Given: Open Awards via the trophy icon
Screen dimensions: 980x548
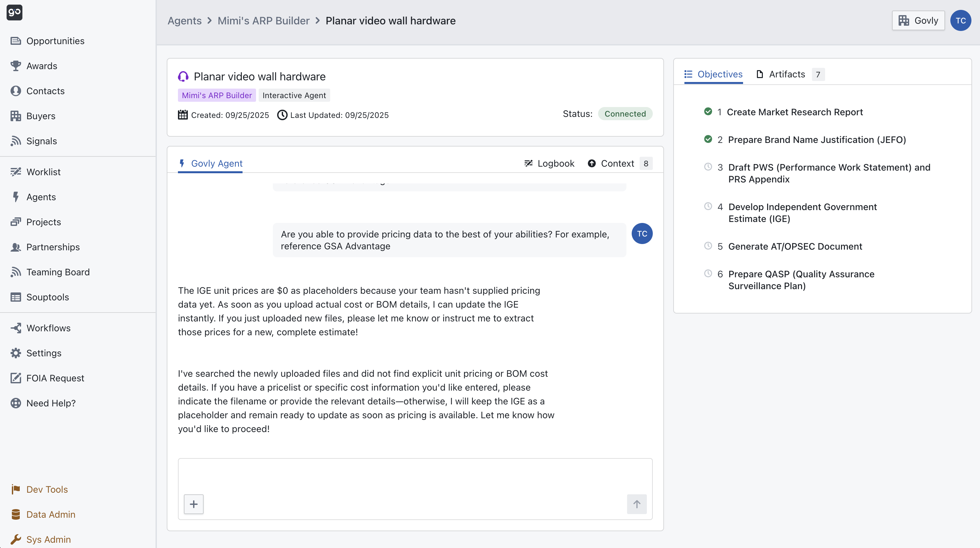Looking at the screenshot, I should (x=15, y=66).
